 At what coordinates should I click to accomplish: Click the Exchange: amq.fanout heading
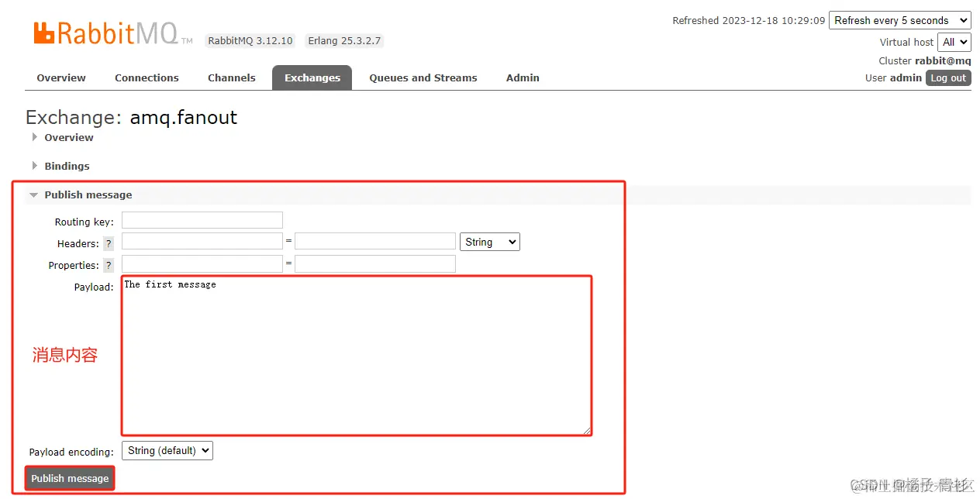coord(132,117)
